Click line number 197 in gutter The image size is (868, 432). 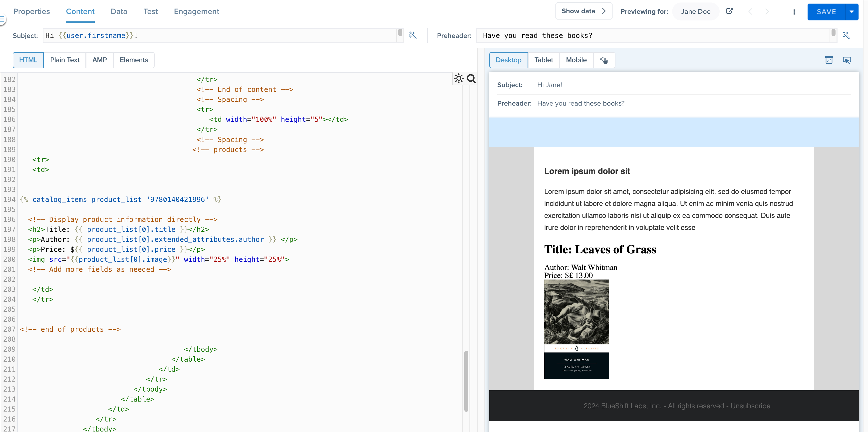pos(9,229)
